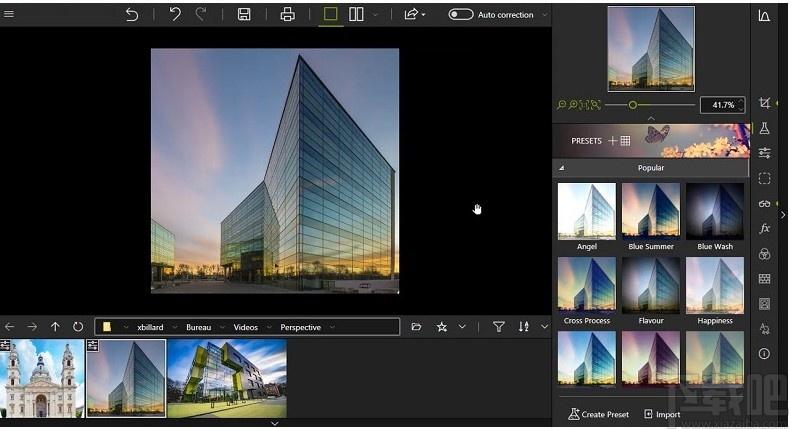Screen dimensions: 791x429
Task: Select the crop tool in the right sidebar
Action: tap(765, 104)
